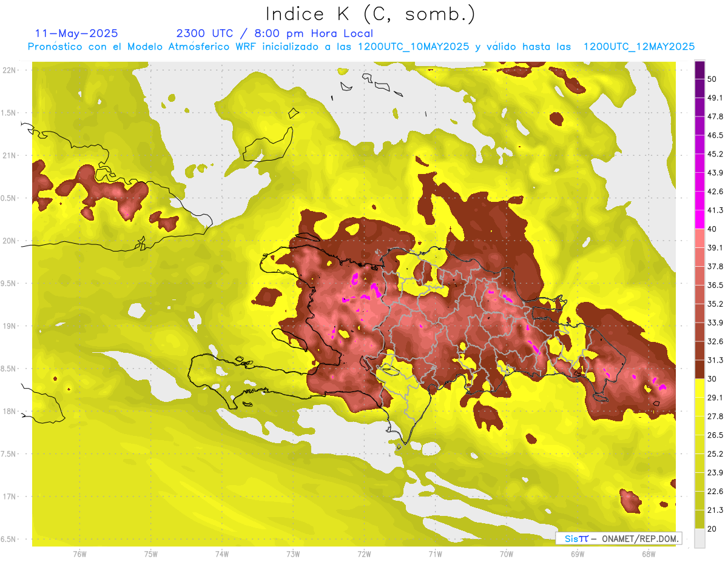Viewport: 728px width, 562px height.
Task: Click the '73W' longitude label
Action: tap(293, 554)
